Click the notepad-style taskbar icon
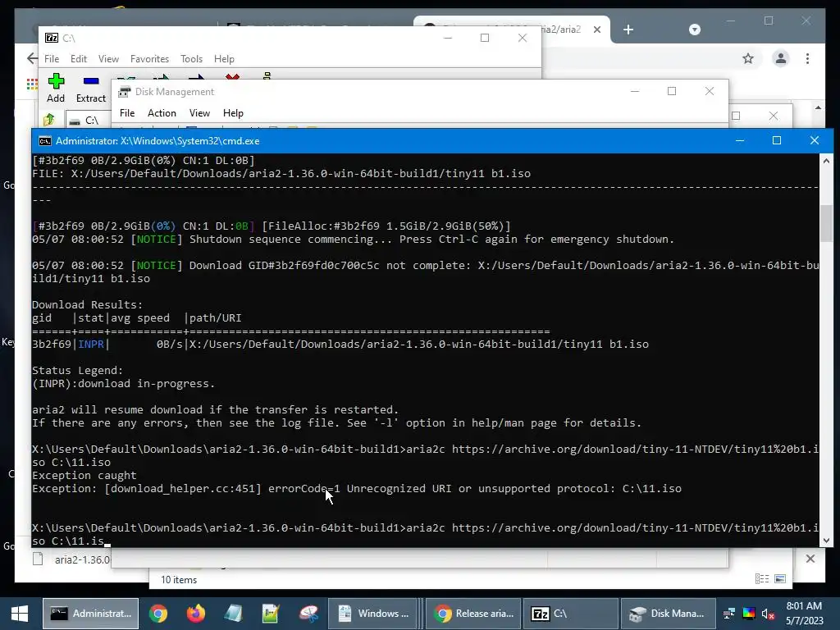The image size is (840, 630). pyautogui.click(x=233, y=614)
